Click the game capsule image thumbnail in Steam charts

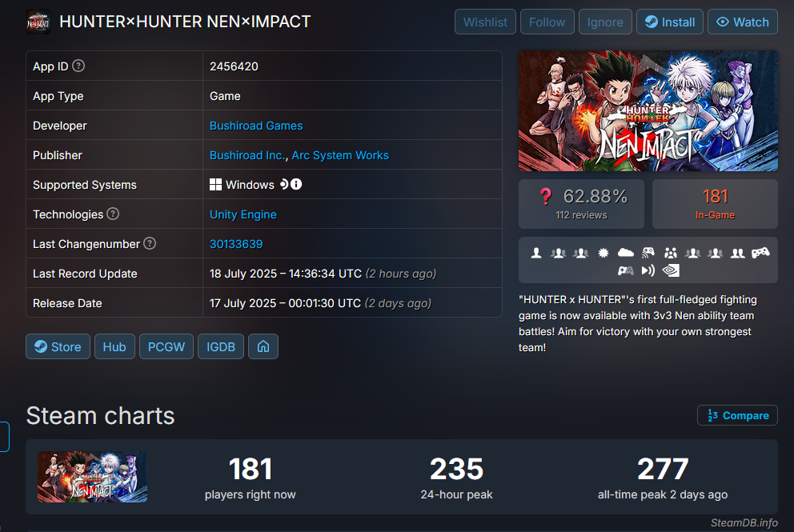click(x=92, y=477)
